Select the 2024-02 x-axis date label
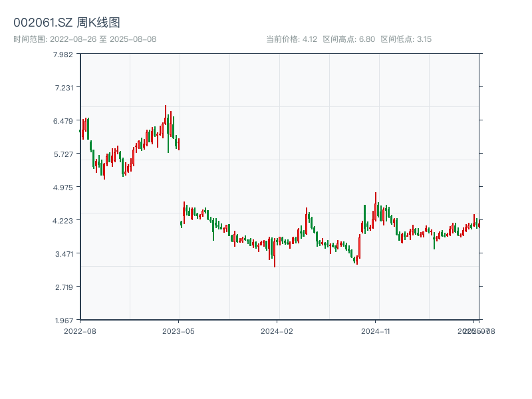 click(278, 331)
